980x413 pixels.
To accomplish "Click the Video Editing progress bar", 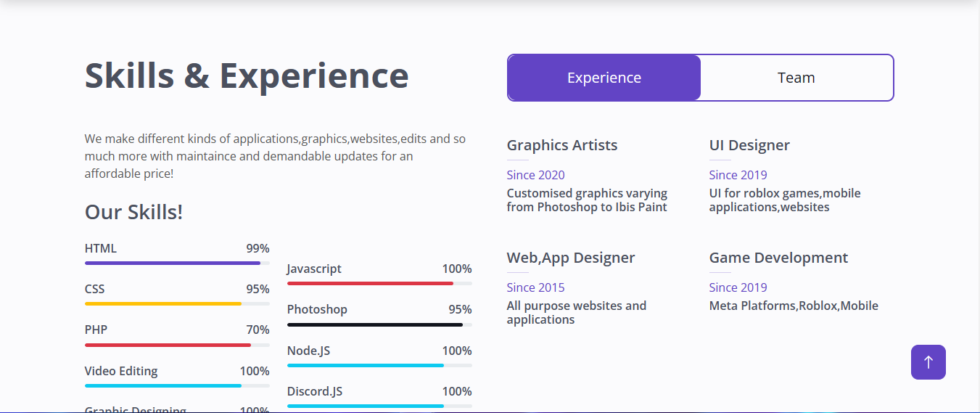I will coord(177,385).
